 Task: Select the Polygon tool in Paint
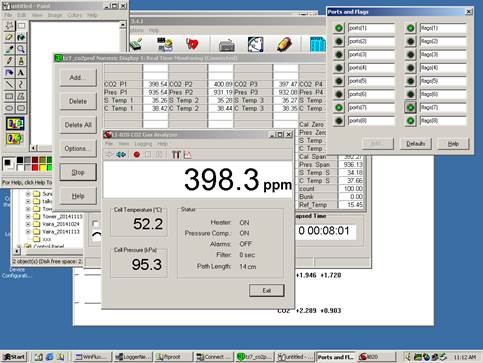(21, 96)
